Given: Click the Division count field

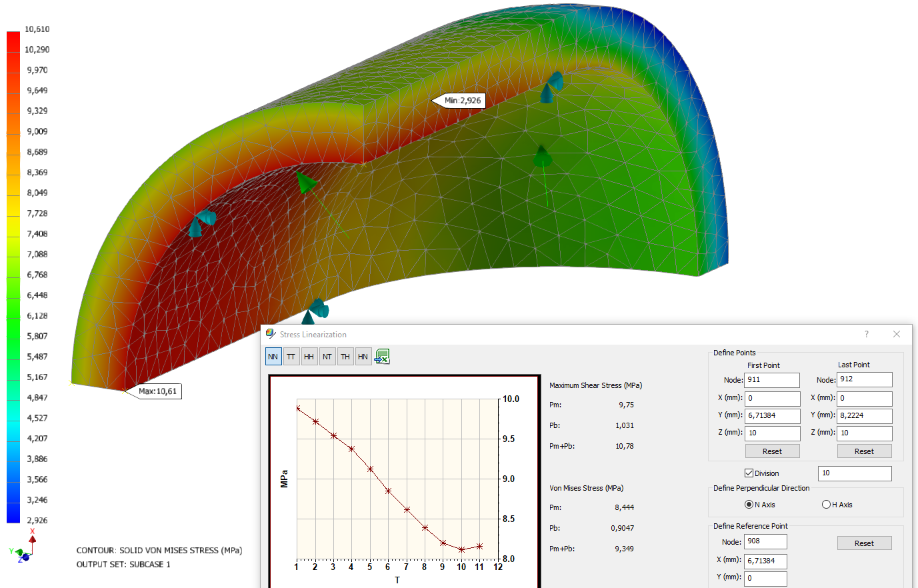Looking at the screenshot, I should [855, 473].
